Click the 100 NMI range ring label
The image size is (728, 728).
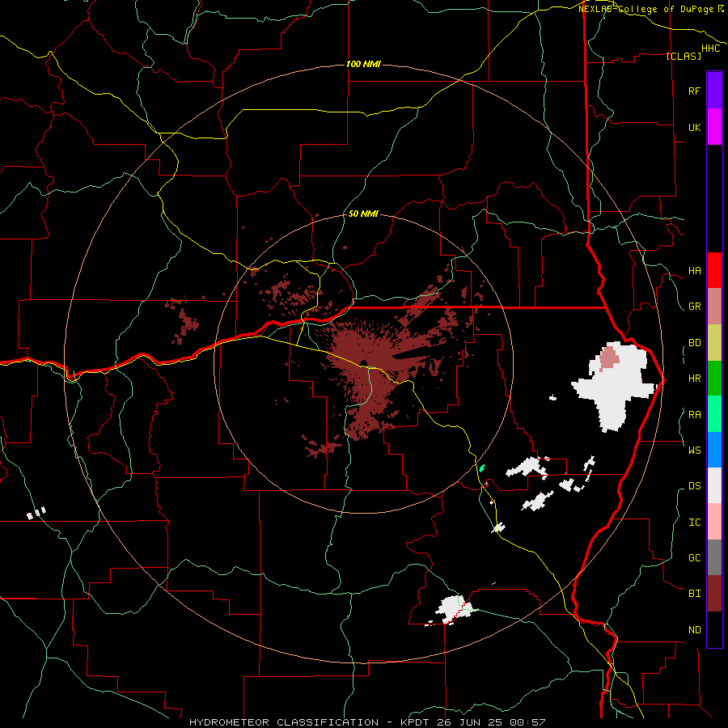tap(363, 64)
